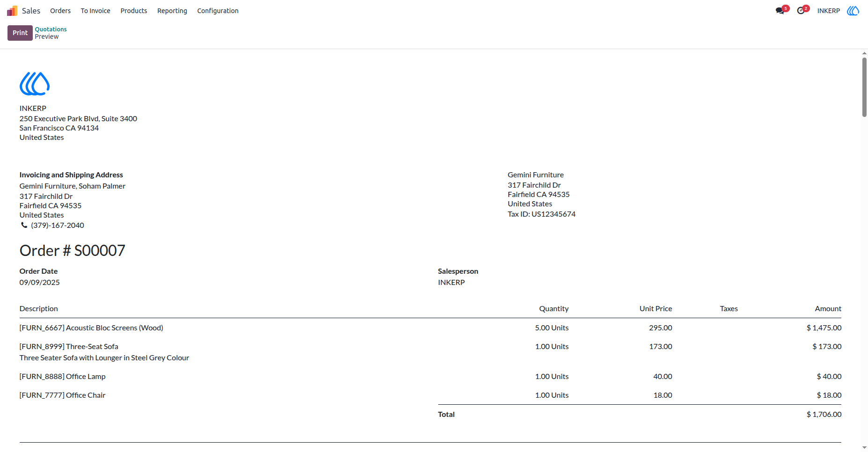Click the Preview breadcrumb label
This screenshot has height=452, width=868.
47,36
